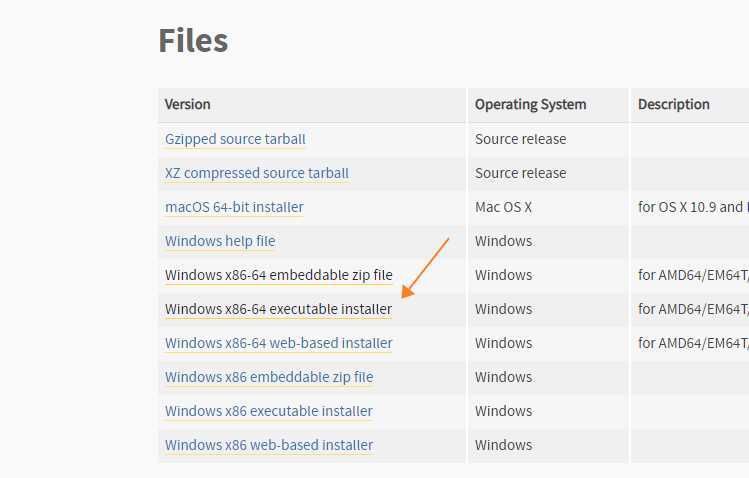Select Windows x86-64 embeddable zip file
This screenshot has width=749, height=478.
point(278,275)
